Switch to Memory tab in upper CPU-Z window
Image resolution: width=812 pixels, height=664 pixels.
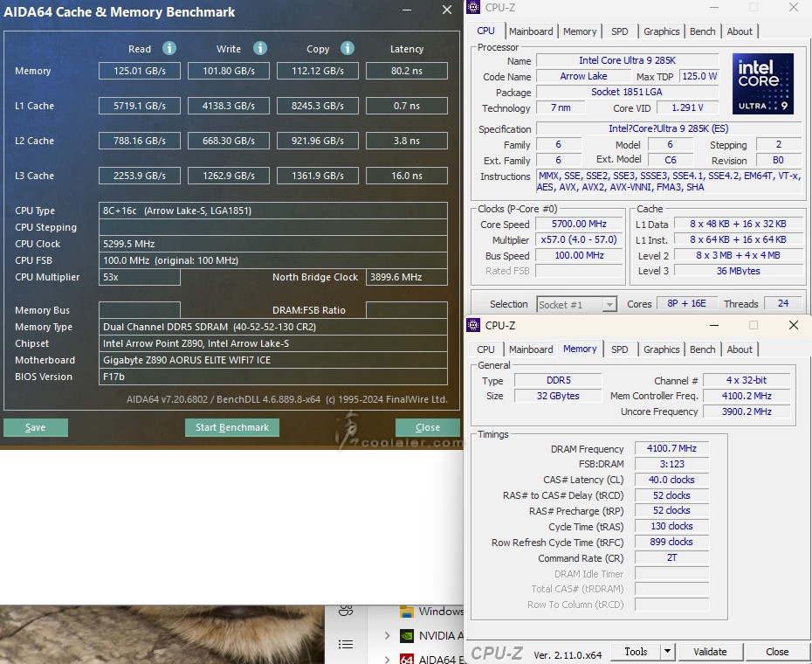pyautogui.click(x=580, y=31)
